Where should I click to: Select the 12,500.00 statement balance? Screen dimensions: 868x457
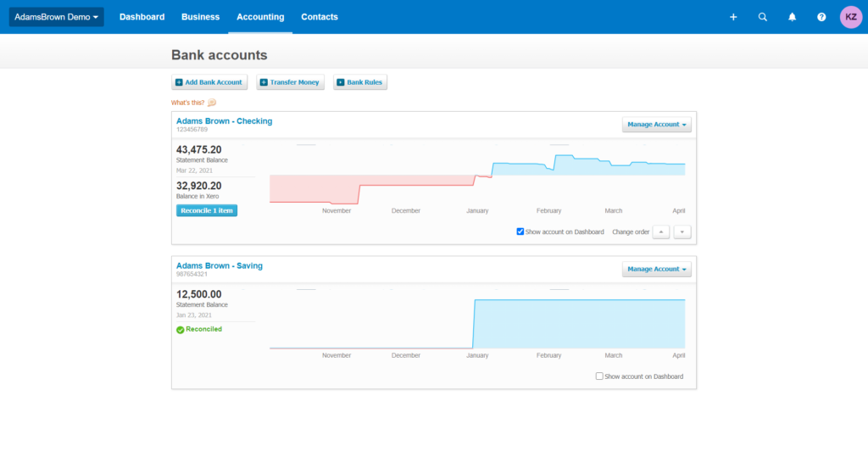pos(198,294)
